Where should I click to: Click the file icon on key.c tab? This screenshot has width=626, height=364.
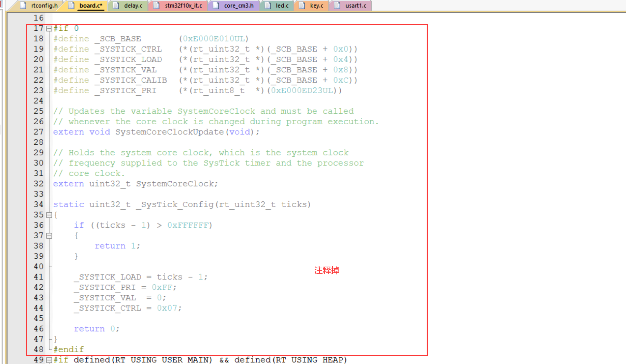point(302,6)
